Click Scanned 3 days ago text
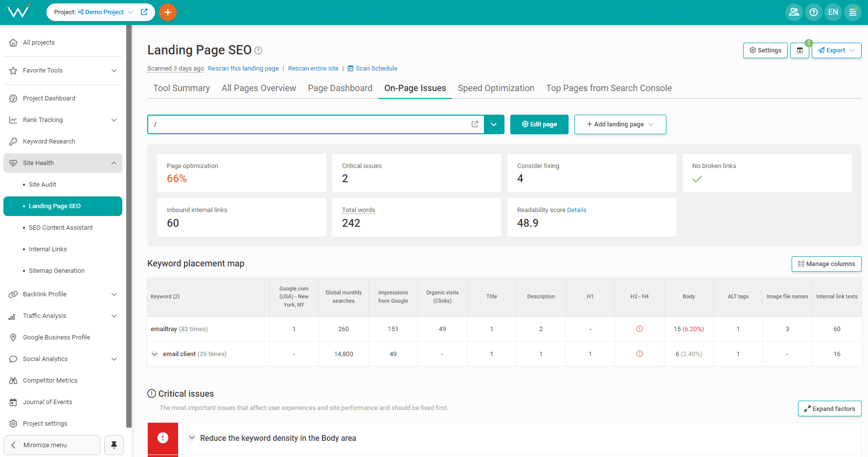 [176, 69]
